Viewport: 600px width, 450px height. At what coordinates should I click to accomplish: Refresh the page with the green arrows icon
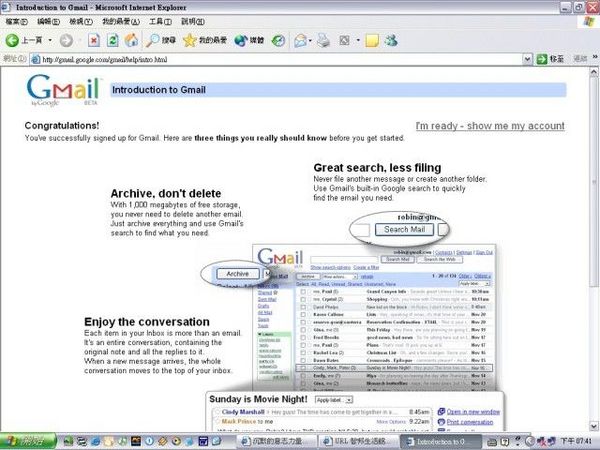point(112,40)
